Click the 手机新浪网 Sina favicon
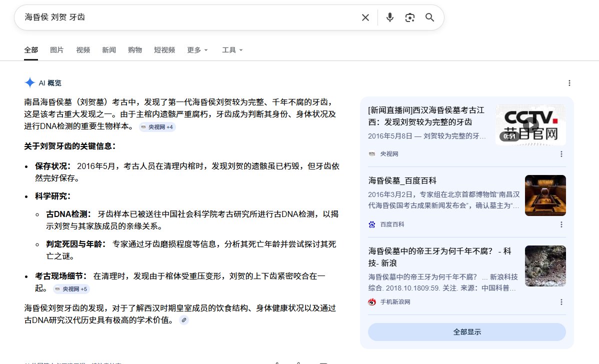The image size is (599, 364). click(x=371, y=302)
